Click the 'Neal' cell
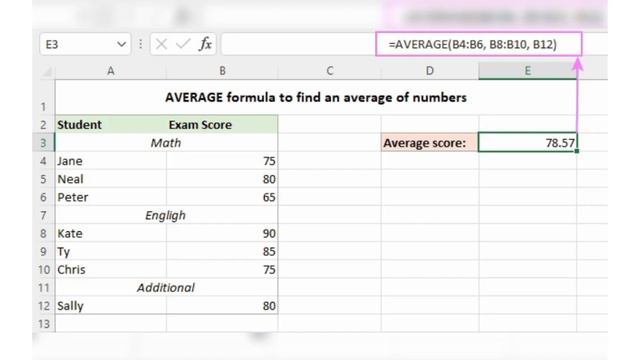 [x=111, y=179]
